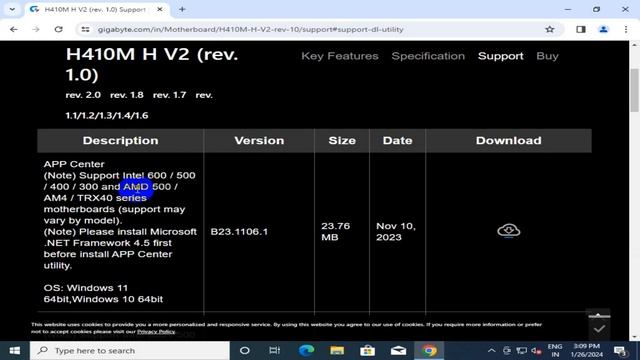Go back to previous page
The height and width of the screenshot is (360, 640).
click(13, 29)
